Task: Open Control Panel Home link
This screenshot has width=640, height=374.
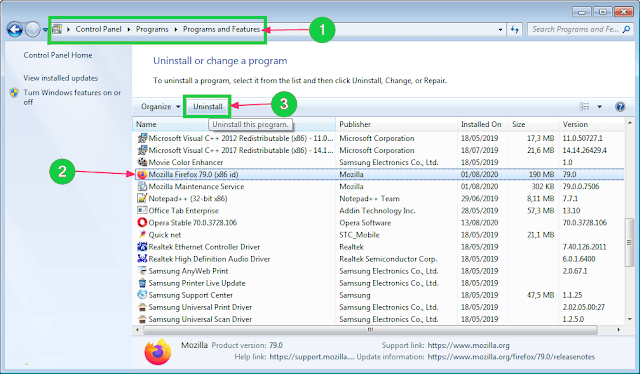Action: click(58, 55)
